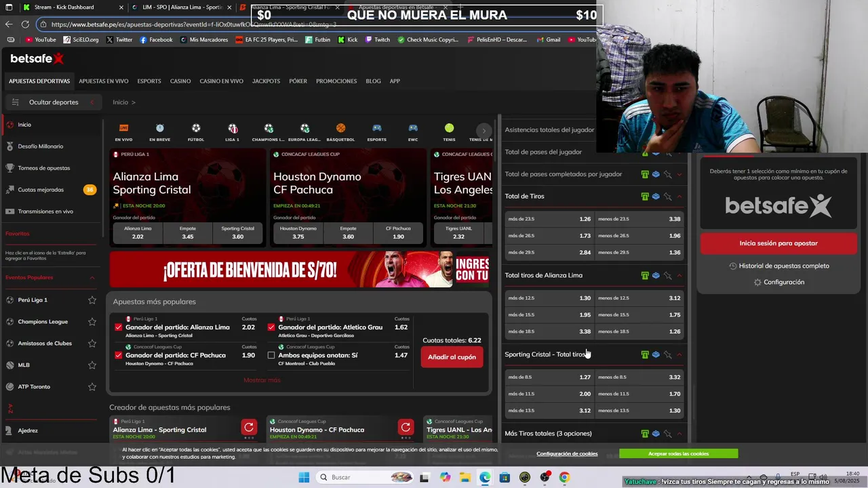The height and width of the screenshot is (488, 868).
Task: Uncheck Ganador del partido: Alianza Lima
Action: tap(119, 327)
